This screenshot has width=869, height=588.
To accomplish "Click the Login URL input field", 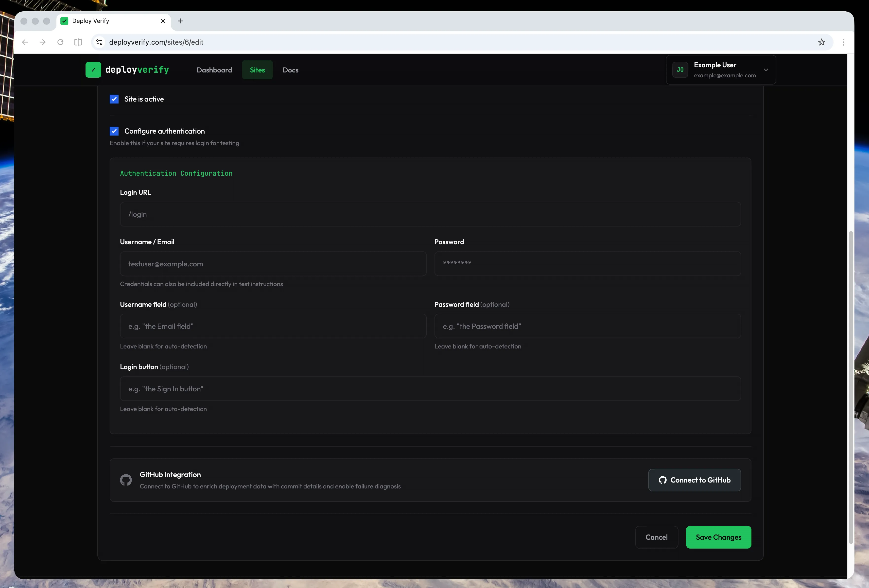I will [430, 214].
